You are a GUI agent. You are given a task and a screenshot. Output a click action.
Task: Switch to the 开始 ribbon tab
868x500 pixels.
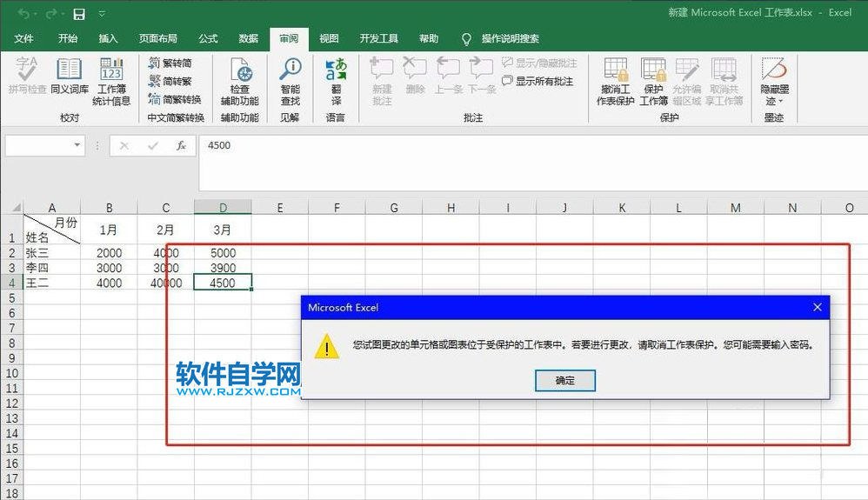tap(68, 38)
